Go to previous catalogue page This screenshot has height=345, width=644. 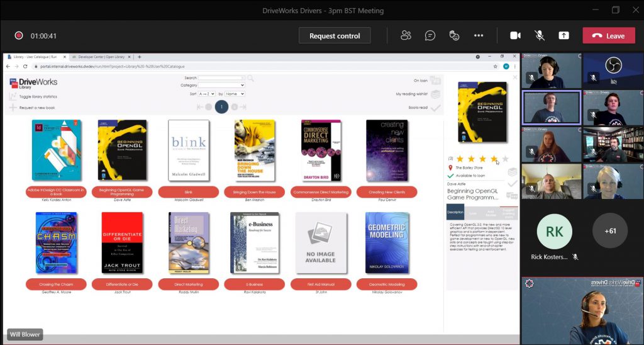pyautogui.click(x=209, y=107)
